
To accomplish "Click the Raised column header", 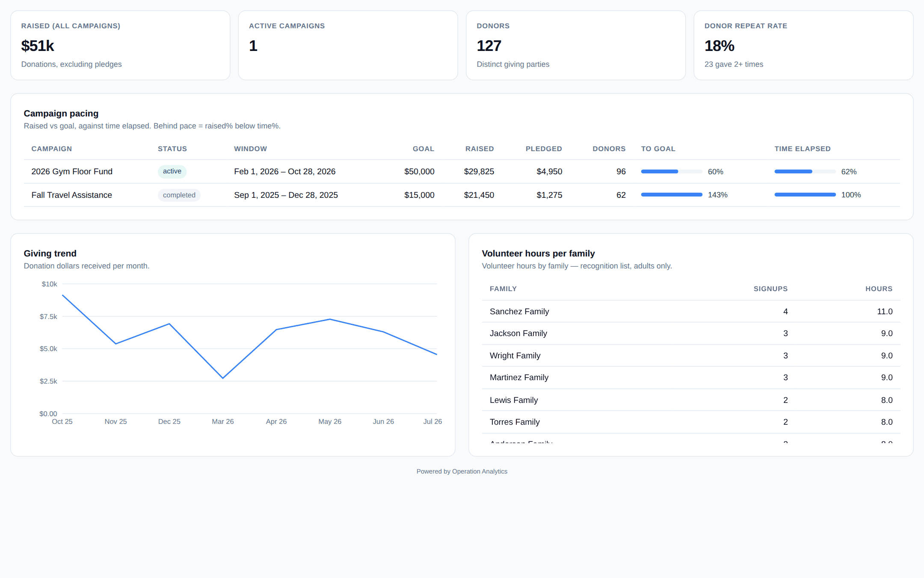I will (x=480, y=149).
